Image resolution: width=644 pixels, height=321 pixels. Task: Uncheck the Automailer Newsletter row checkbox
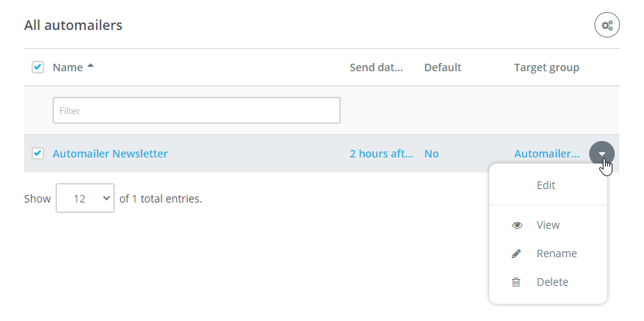pyautogui.click(x=38, y=154)
